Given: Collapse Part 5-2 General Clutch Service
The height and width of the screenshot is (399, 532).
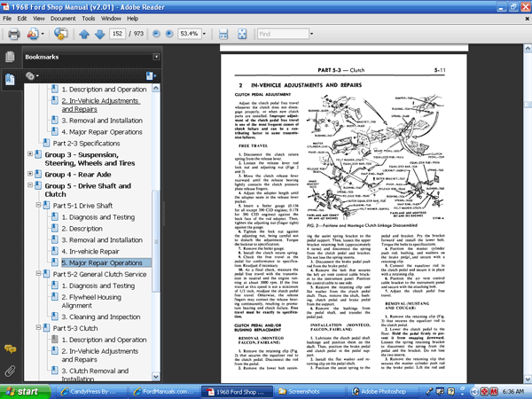Looking at the screenshot, I should click(x=38, y=273).
